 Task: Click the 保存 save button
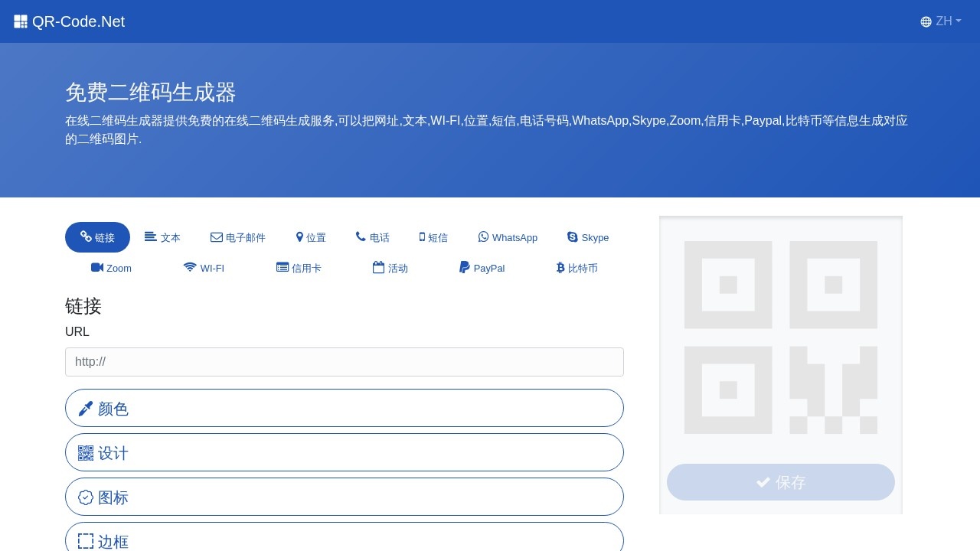pyautogui.click(x=781, y=482)
